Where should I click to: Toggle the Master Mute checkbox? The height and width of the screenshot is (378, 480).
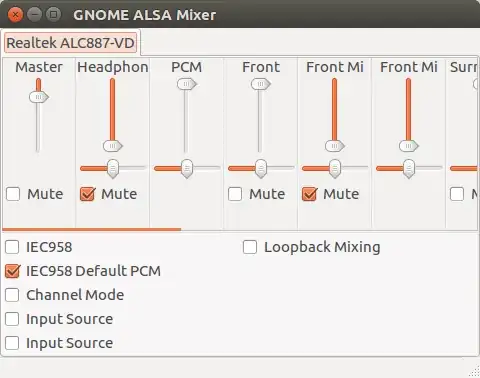[x=13, y=194]
